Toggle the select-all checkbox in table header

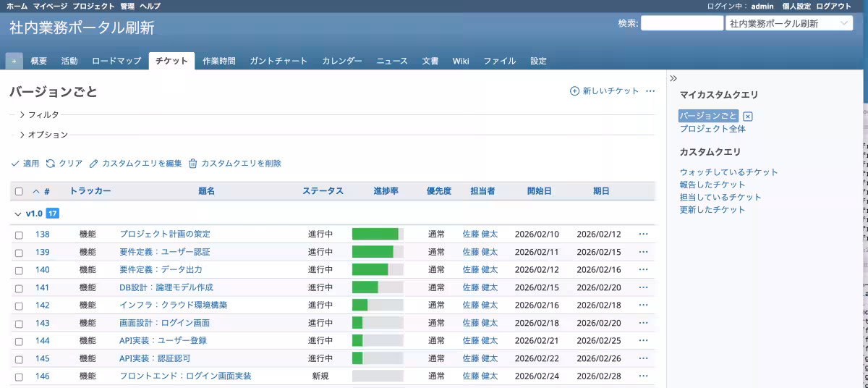click(x=19, y=192)
